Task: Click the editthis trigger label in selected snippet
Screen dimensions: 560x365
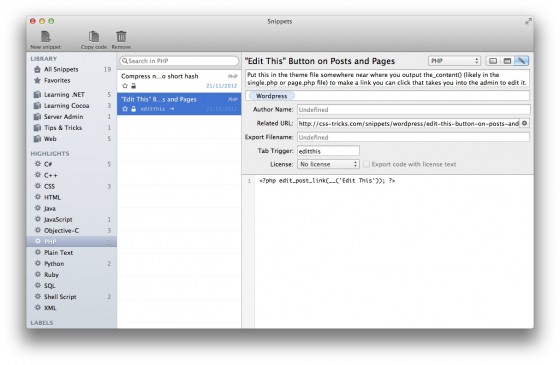Action: coord(152,109)
